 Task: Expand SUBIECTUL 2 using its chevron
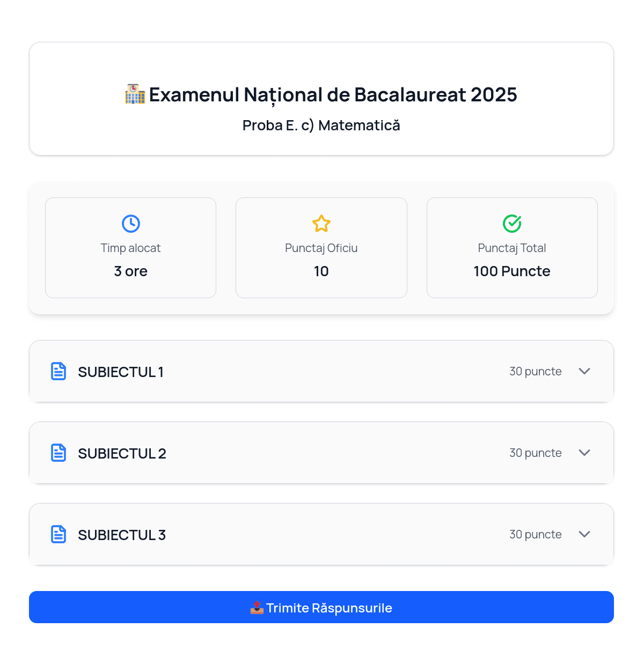[584, 453]
